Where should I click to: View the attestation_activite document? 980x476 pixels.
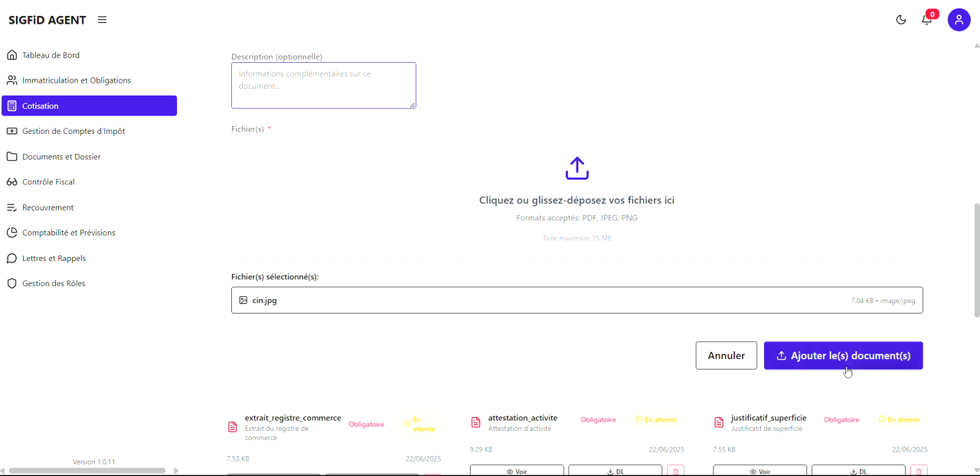[517, 471]
